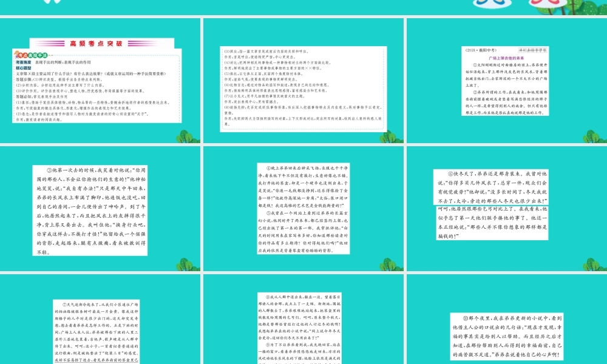Open the slide listing (3)照应 through (8)欲扬先抑
607x364 pixels.
pyautogui.click(x=303, y=81)
